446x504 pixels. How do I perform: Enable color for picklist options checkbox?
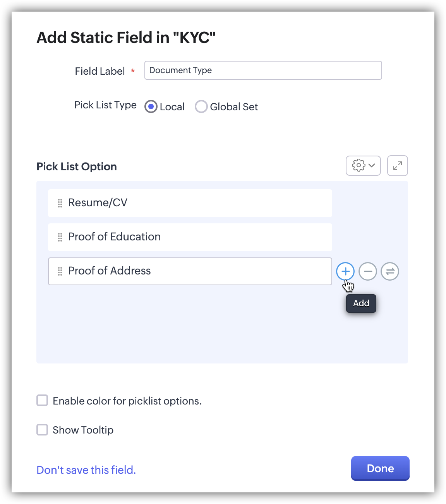pos(42,400)
